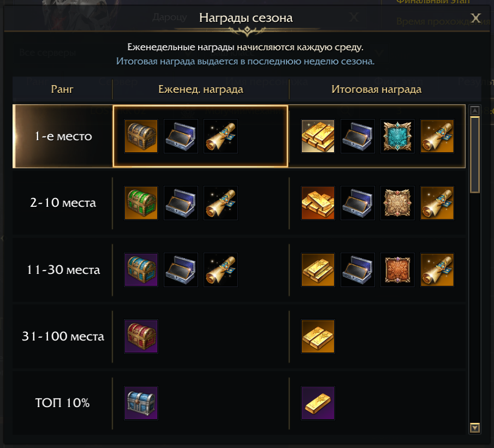
Task: Select the silver case final reward for places 11-30
Action: (358, 270)
